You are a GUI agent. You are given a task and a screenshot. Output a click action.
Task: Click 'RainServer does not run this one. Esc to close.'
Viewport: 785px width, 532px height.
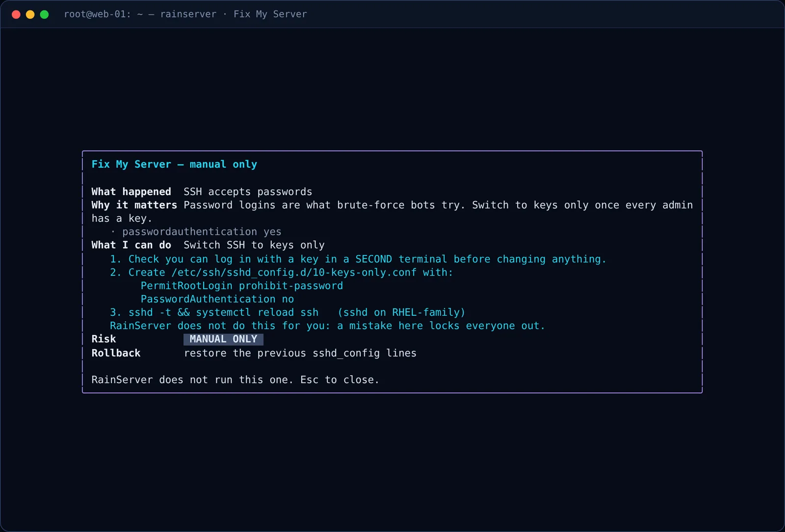coord(235,380)
